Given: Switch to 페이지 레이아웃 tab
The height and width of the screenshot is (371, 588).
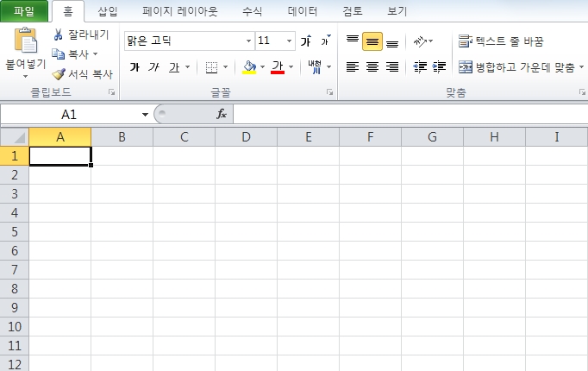Looking at the screenshot, I should click(180, 11).
